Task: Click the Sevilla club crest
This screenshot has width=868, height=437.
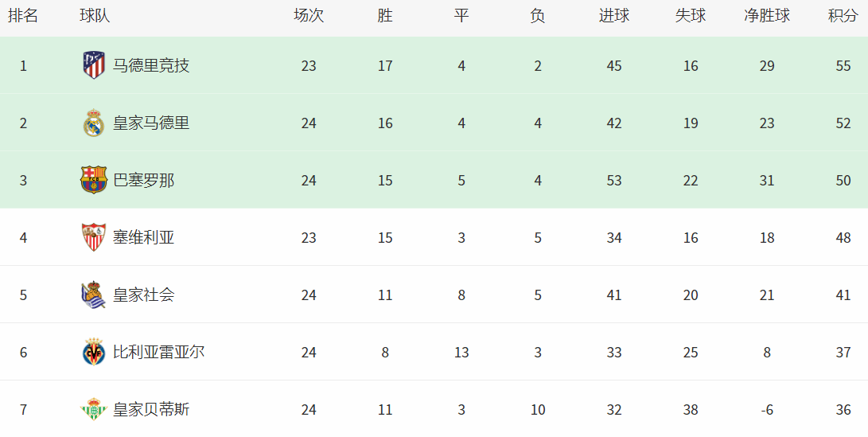Action: [x=94, y=238]
